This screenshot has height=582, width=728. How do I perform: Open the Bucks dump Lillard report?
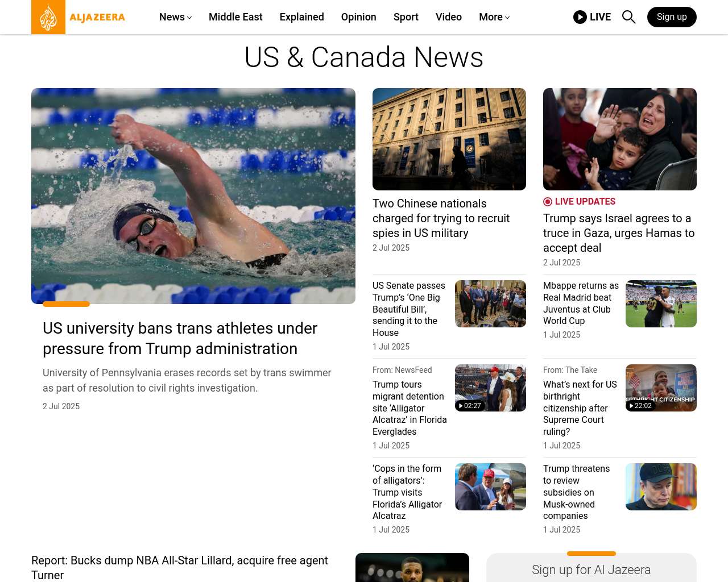click(180, 567)
